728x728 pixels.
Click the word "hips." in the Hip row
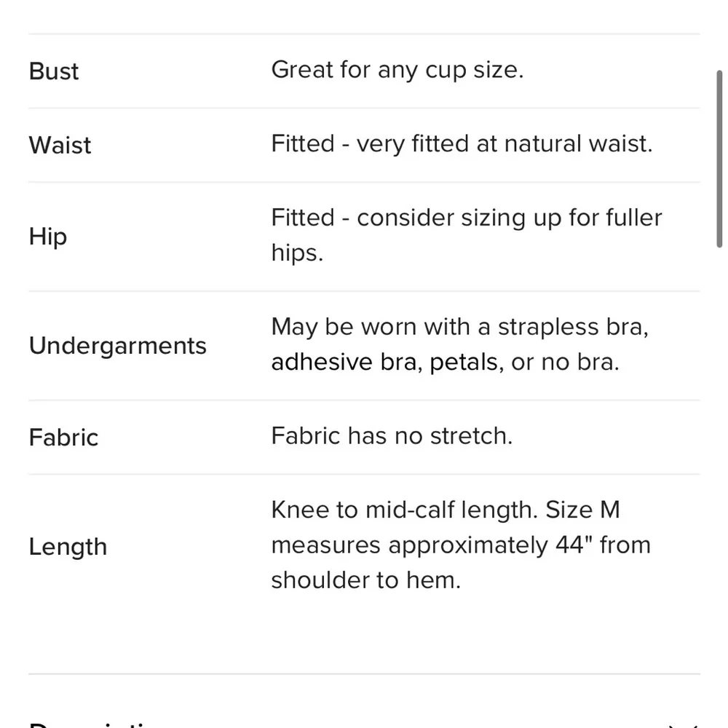[x=296, y=253]
